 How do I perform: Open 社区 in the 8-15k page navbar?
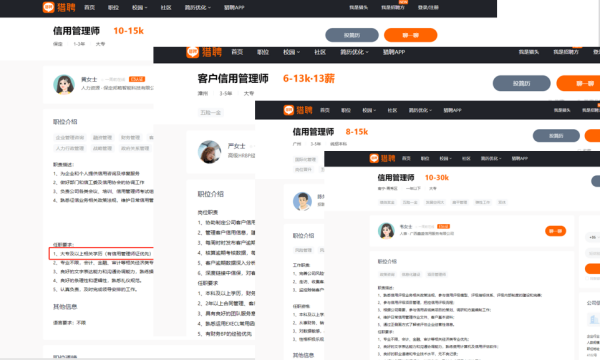[392, 110]
